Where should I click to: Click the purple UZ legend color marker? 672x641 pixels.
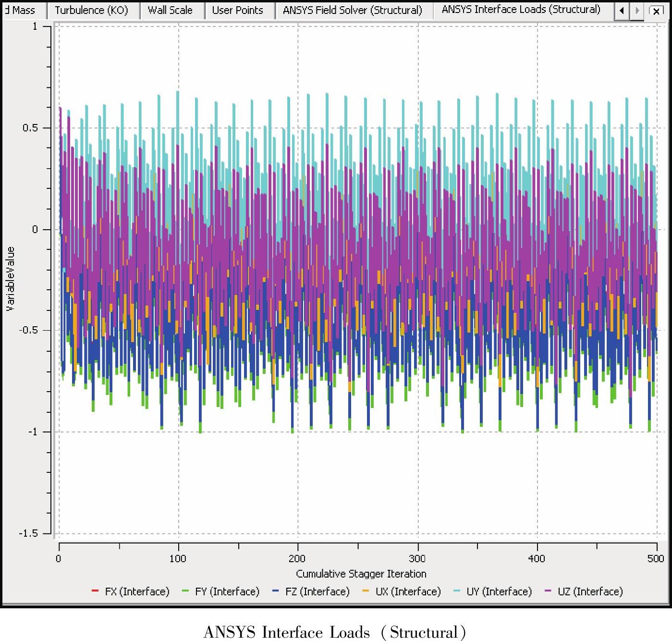tap(548, 591)
